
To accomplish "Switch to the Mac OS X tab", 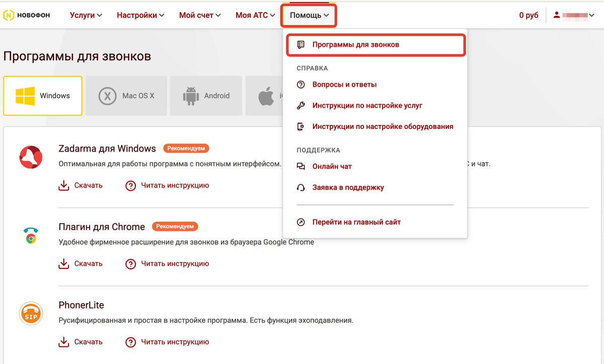I will (126, 96).
